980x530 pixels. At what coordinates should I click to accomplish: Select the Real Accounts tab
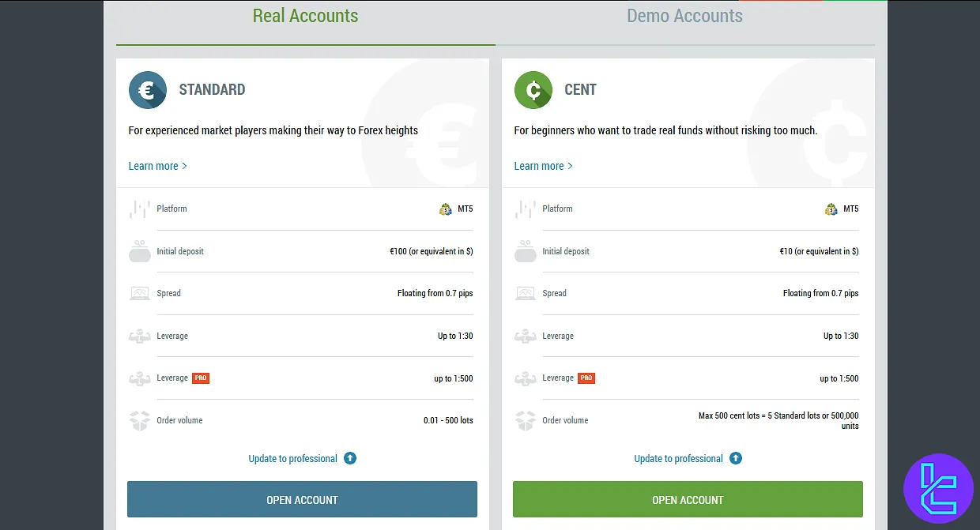point(305,16)
